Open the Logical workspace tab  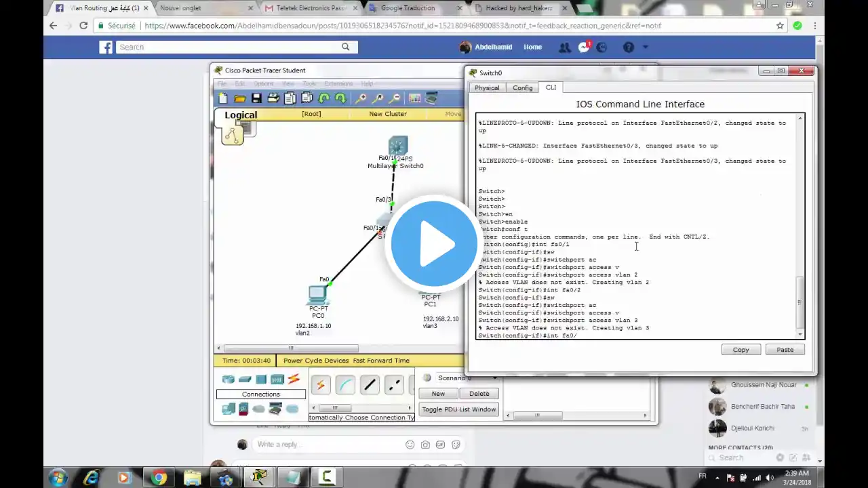241,115
